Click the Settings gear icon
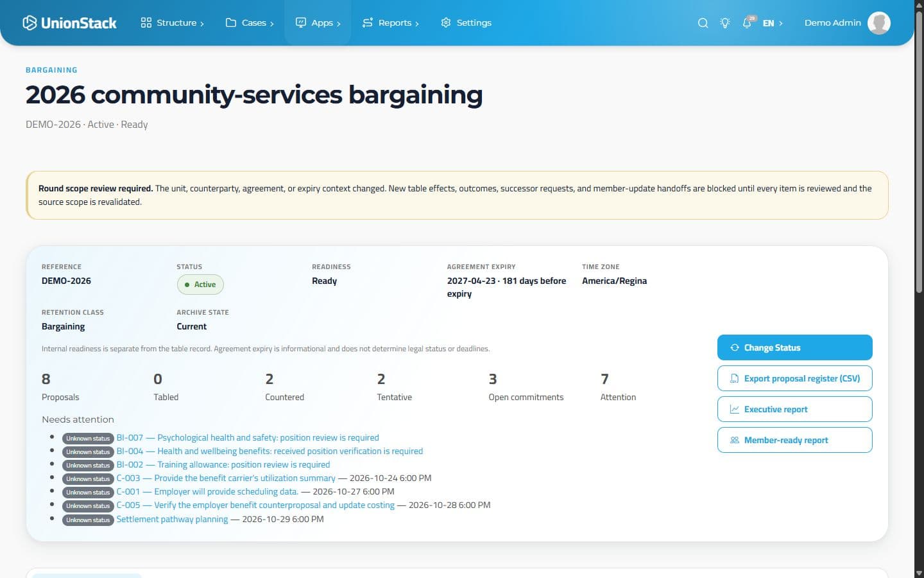Screen dimensions: 924x578 coord(446,22)
